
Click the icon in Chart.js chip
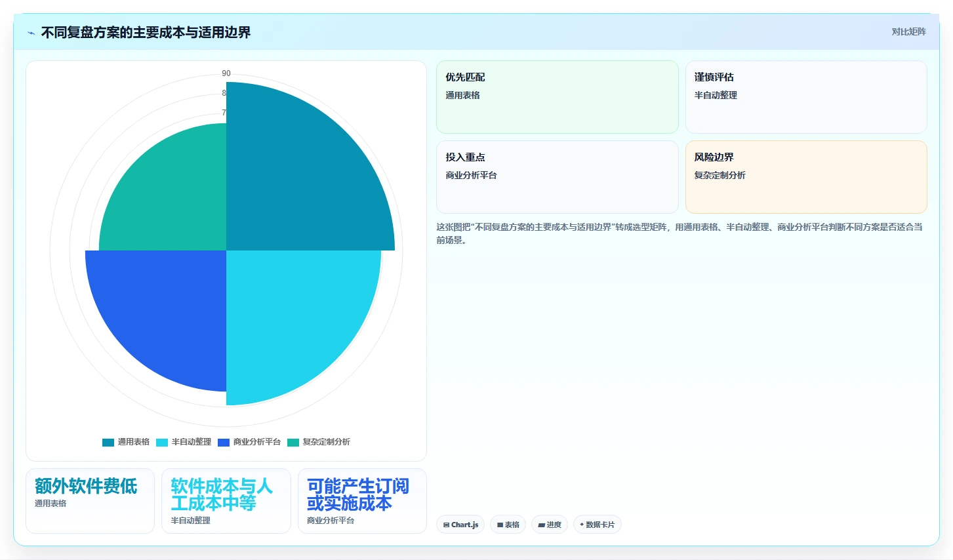pyautogui.click(x=447, y=525)
